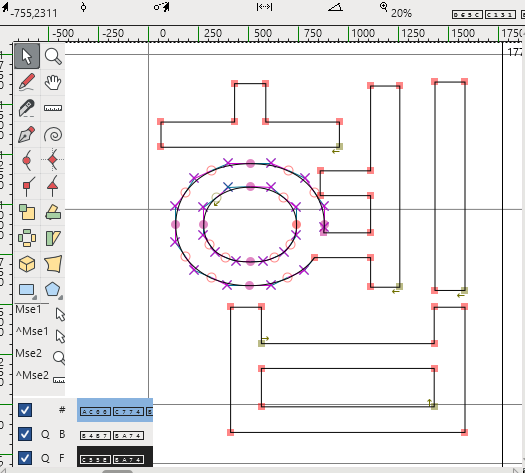Select the Freehand pencil drawing tool
Screen dimensions: 525x473
[x=27, y=82]
